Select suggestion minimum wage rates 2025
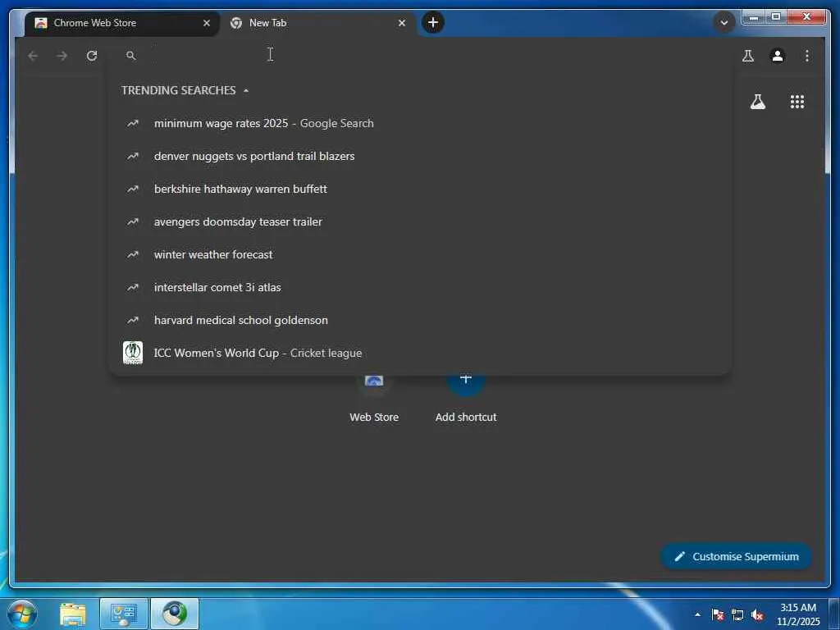Image resolution: width=840 pixels, height=630 pixels. point(420,123)
